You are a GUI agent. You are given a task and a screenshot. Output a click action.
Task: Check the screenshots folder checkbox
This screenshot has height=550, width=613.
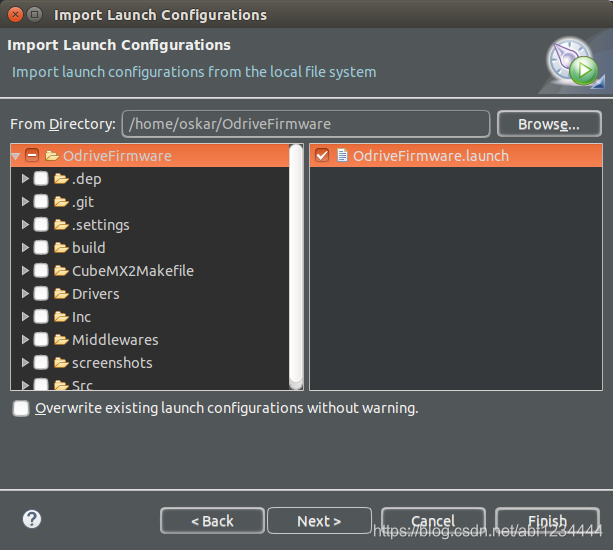point(41,362)
